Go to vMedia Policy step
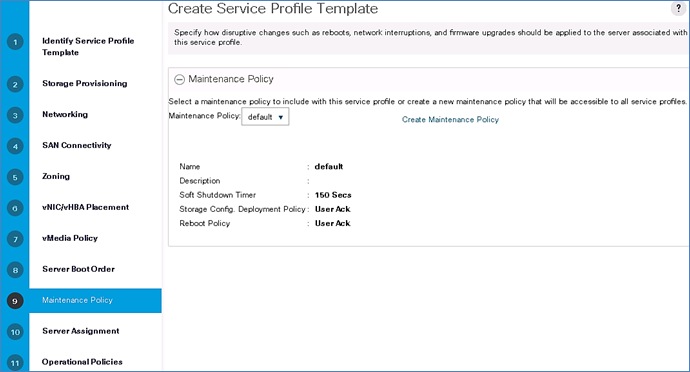Viewport: 690px width, 372px height. [70, 238]
